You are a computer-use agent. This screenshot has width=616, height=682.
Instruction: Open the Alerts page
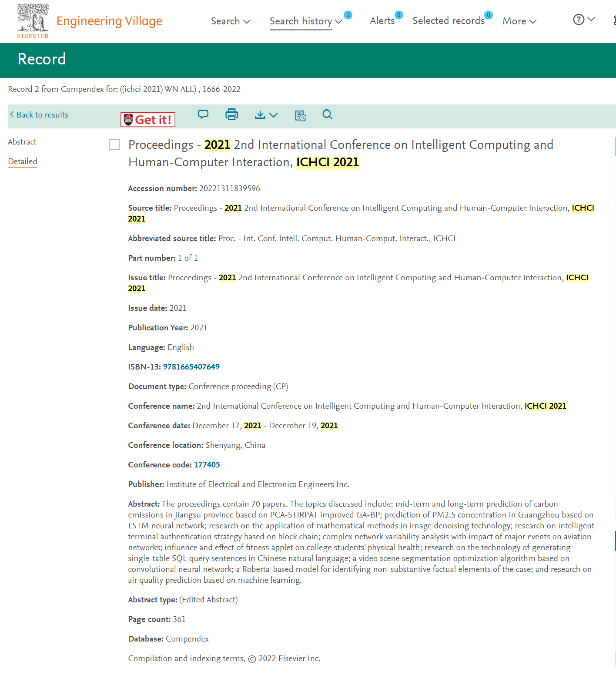pyautogui.click(x=382, y=20)
